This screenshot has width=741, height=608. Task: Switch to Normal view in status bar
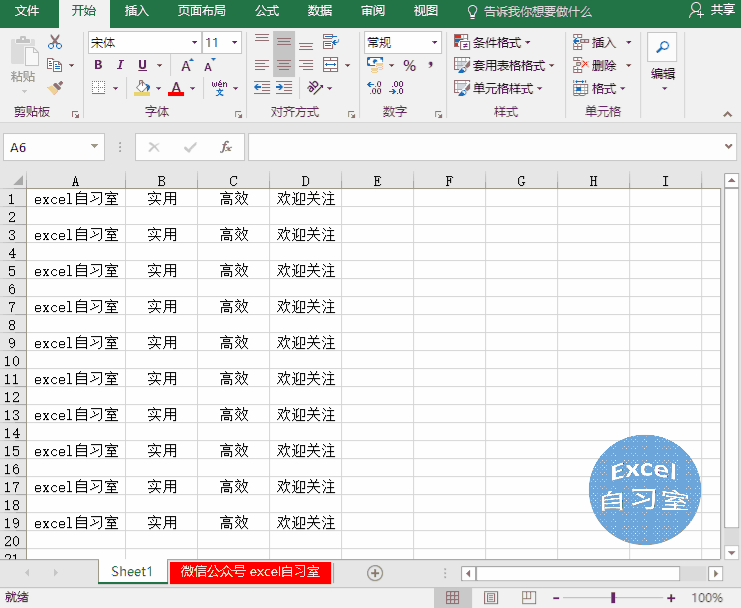point(452,598)
